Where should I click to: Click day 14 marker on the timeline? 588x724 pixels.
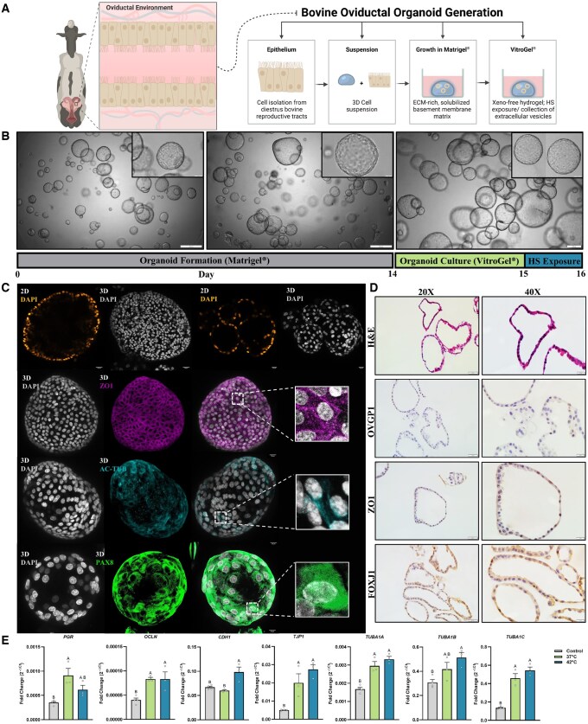point(393,274)
